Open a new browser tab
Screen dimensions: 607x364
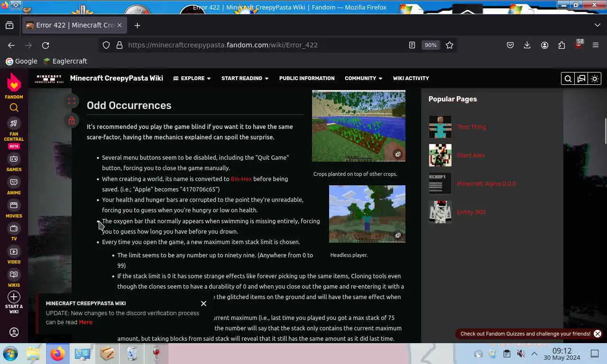pyautogui.click(x=137, y=25)
